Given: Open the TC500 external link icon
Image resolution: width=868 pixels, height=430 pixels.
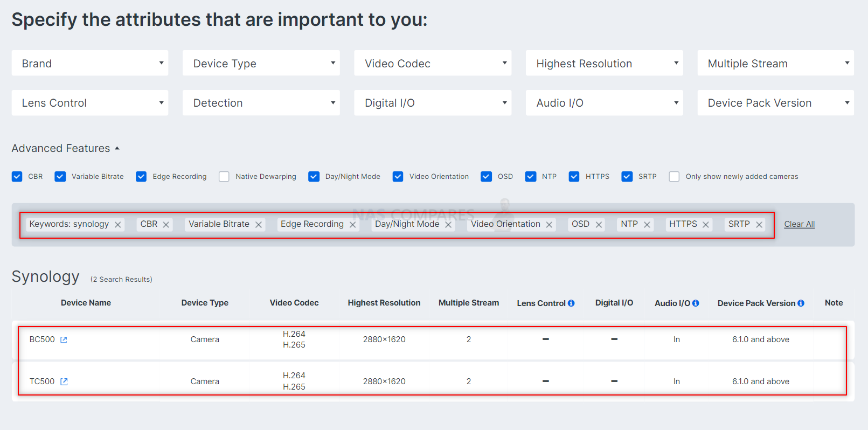Looking at the screenshot, I should (64, 382).
